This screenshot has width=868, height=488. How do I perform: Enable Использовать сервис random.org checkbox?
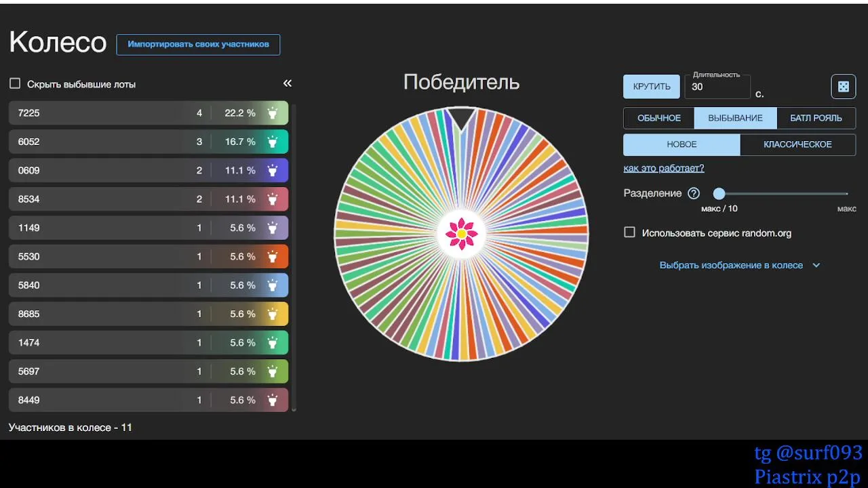[629, 232]
